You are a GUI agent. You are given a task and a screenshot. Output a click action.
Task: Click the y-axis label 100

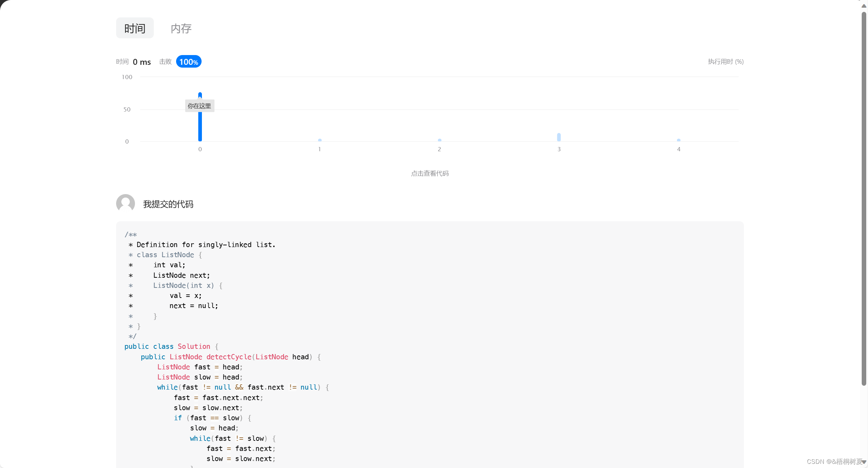coord(127,77)
